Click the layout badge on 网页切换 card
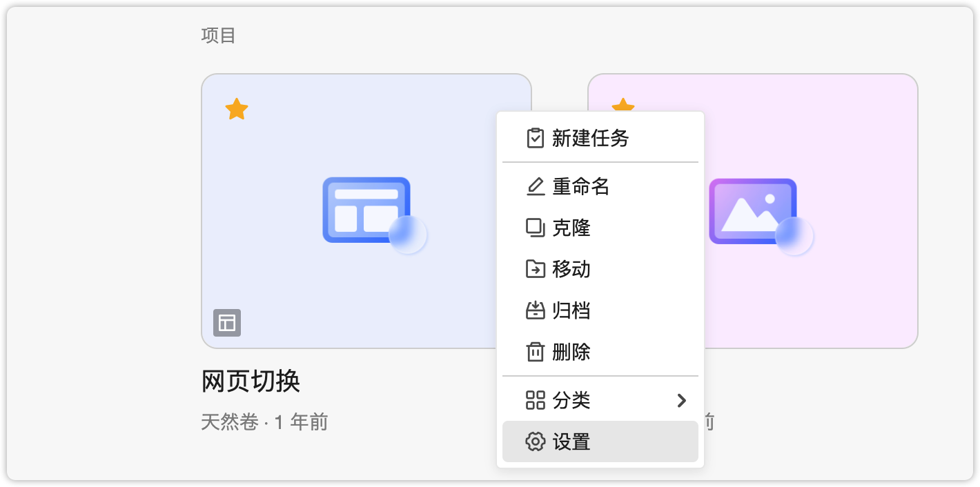The width and height of the screenshot is (980, 487). click(x=227, y=323)
